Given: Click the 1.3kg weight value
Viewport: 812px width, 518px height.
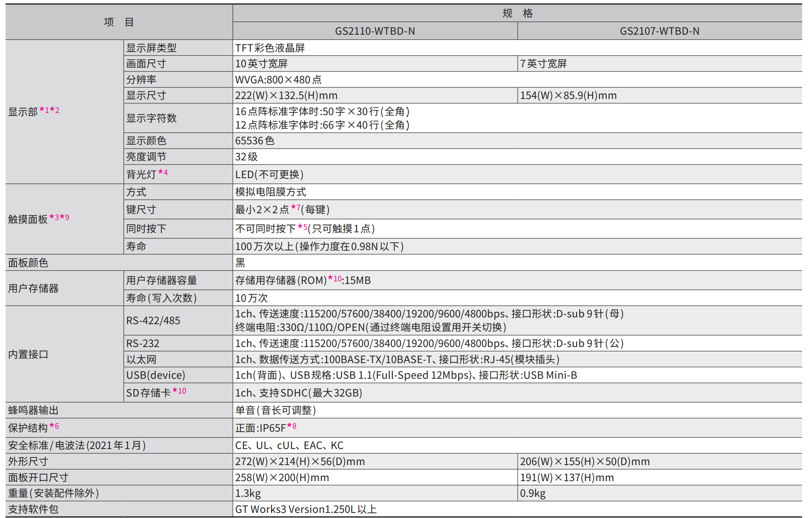Looking at the screenshot, I should (248, 493).
